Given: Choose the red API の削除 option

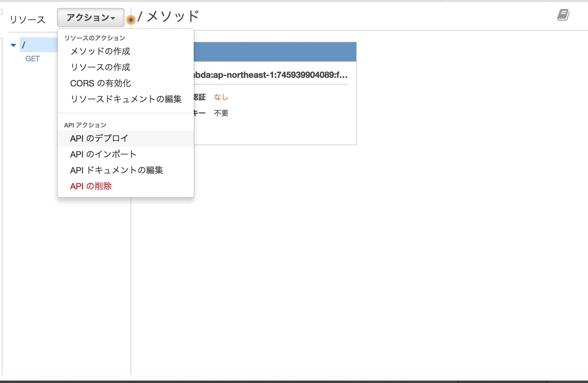Looking at the screenshot, I should (x=125, y=186).
